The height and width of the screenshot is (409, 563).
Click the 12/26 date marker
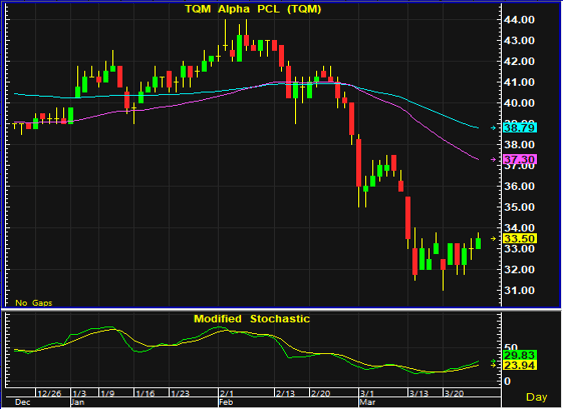pyautogui.click(x=49, y=393)
